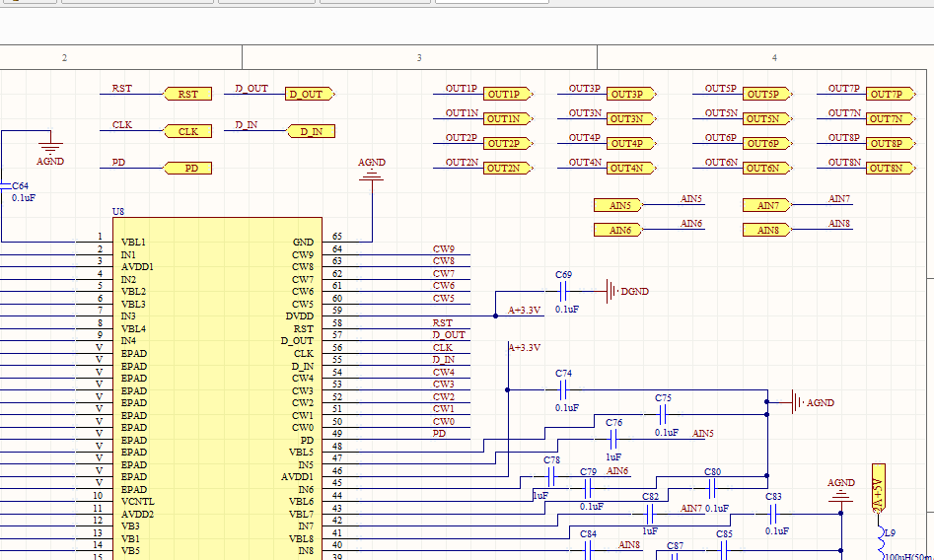Click the U8 IC component body

click(x=217, y=394)
